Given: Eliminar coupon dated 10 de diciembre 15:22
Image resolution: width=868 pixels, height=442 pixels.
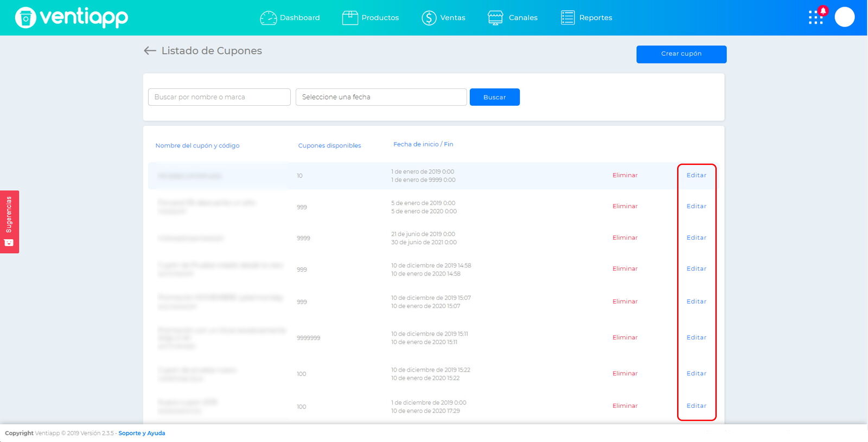Looking at the screenshot, I should click(625, 373).
